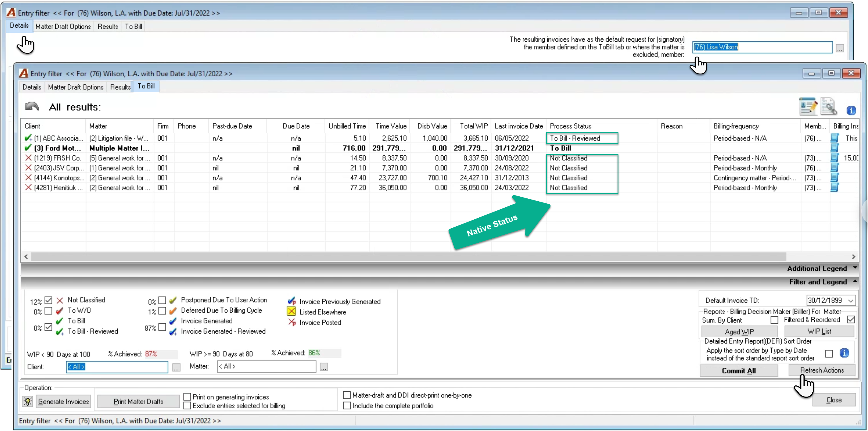The width and height of the screenshot is (868, 431).
Task: Click the application logo icon in front window title bar
Action: pos(24,73)
